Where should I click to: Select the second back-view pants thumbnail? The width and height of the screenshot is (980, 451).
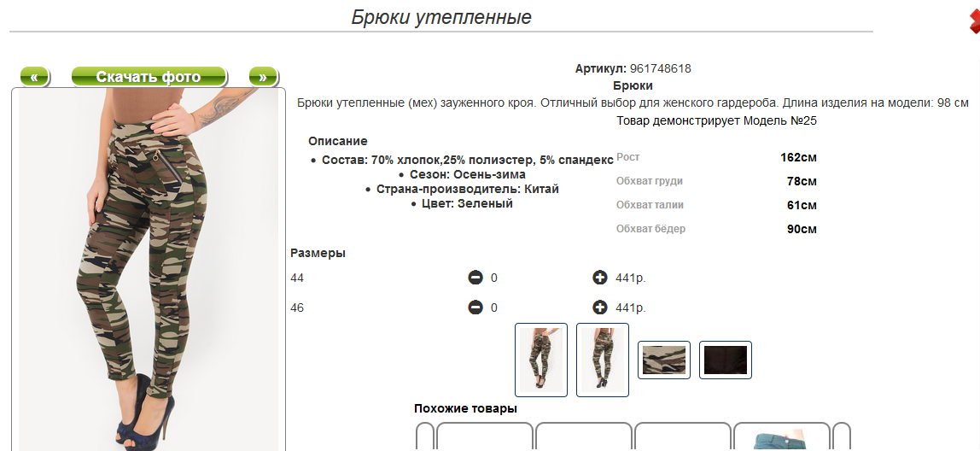[x=603, y=360]
